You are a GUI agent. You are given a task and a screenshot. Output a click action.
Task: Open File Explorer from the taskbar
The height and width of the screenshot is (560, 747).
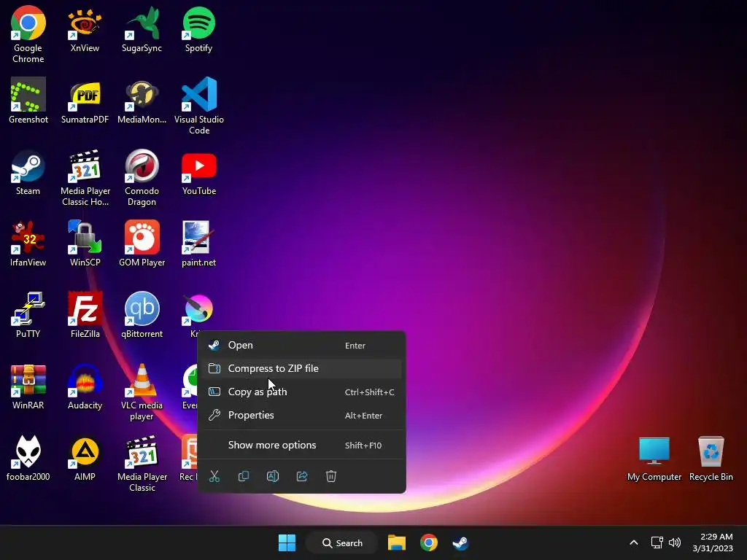(396, 542)
